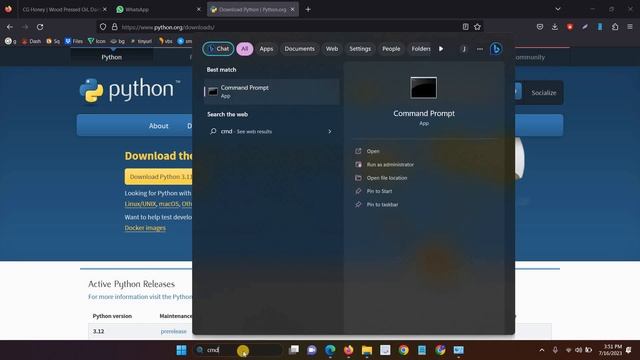Close the Download Python tab
Screen dimensions: 640x360
pos(293,9)
